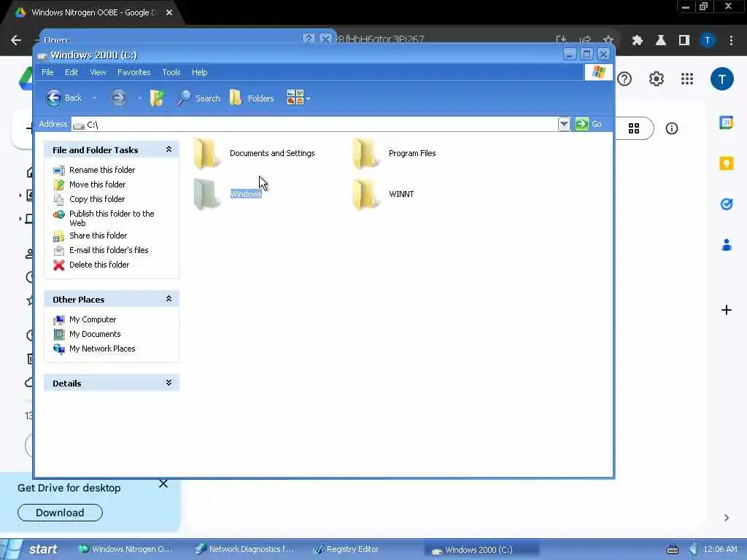
Task: Open the View menu
Action: tap(98, 72)
